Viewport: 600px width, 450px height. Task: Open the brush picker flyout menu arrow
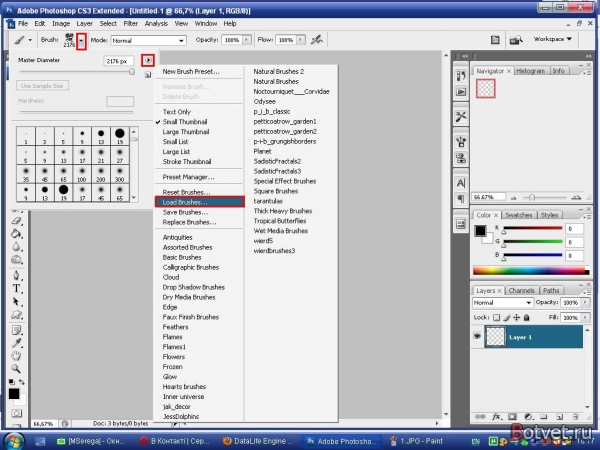click(x=148, y=60)
